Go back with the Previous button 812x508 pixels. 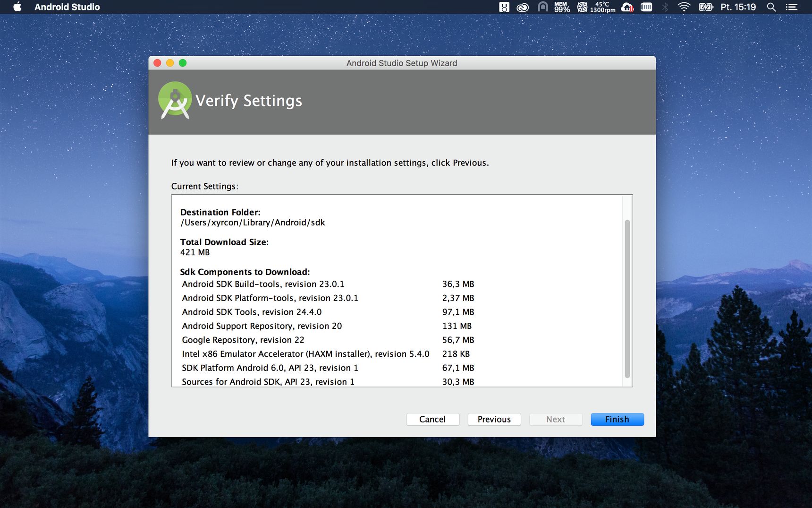coord(494,419)
